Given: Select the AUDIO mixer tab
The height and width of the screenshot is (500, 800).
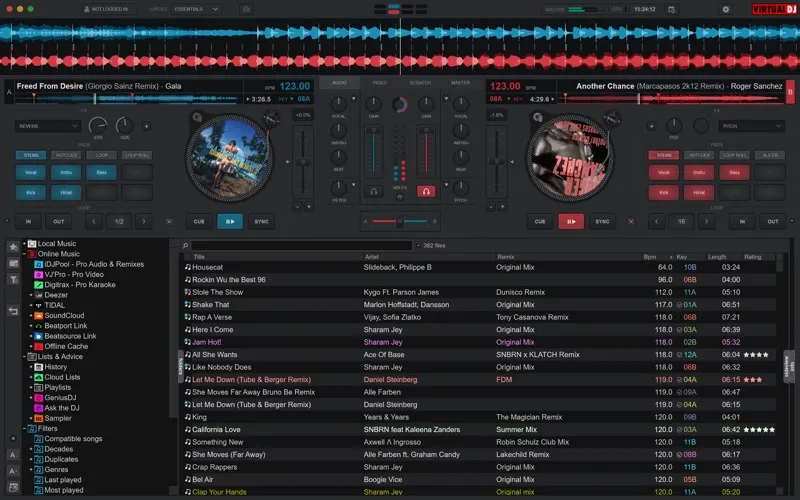Looking at the screenshot, I should pyautogui.click(x=339, y=83).
